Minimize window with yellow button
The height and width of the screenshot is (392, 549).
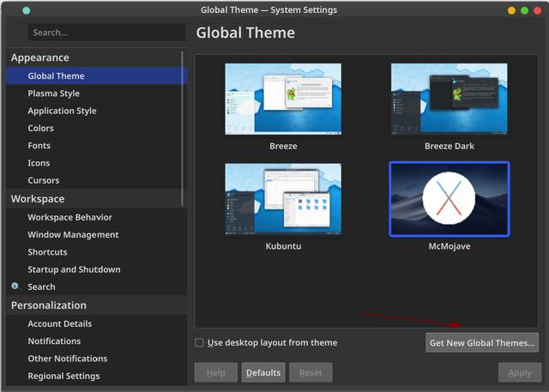point(511,10)
